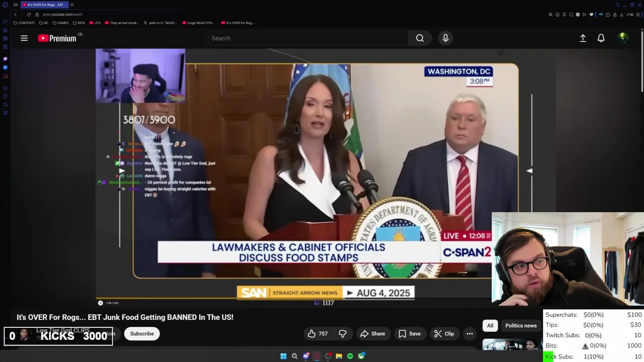Open more actions three-dot menu
The height and width of the screenshot is (362, 644).
pos(469,334)
